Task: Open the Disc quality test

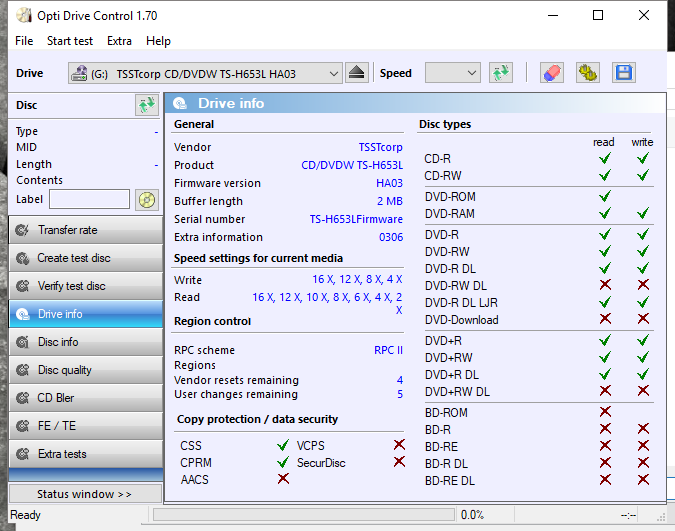Action: click(x=86, y=370)
